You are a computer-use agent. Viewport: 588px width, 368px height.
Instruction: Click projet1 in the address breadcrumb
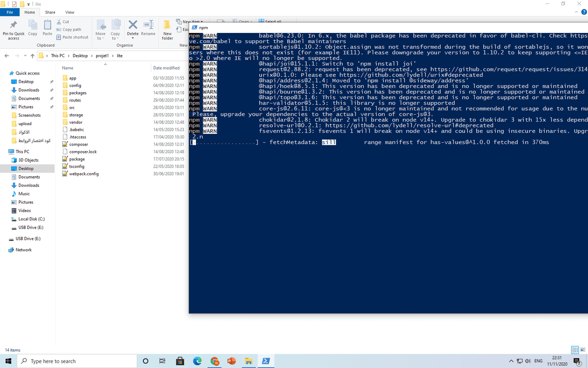click(102, 55)
